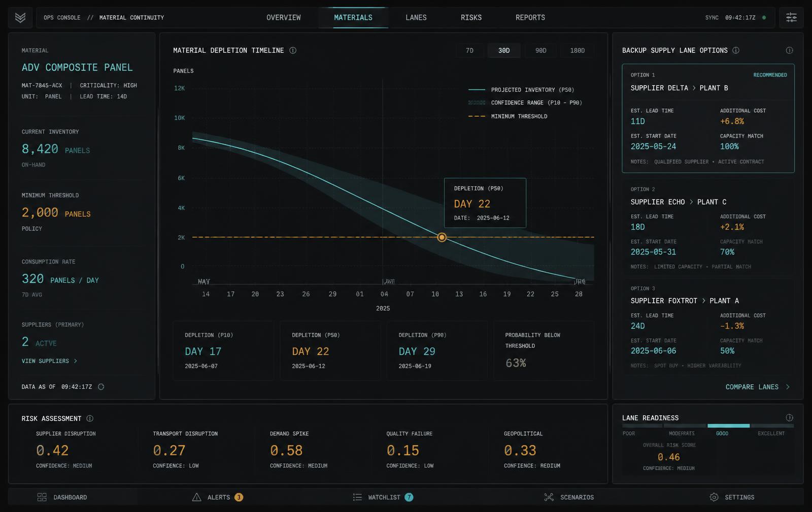Click the Transport Disruption 0.27 score
The width and height of the screenshot is (812, 512).
[x=169, y=451]
